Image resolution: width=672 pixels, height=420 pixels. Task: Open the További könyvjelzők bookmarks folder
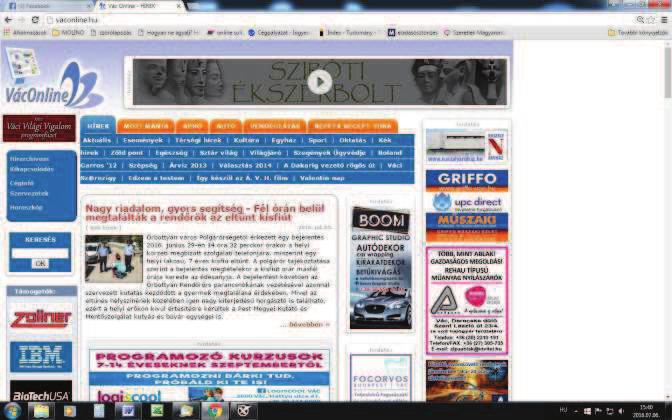click(x=638, y=33)
